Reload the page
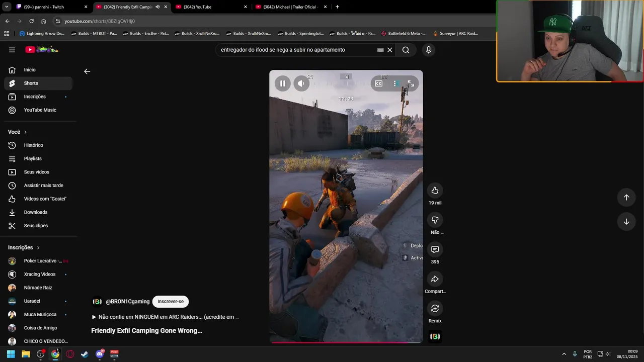 pyautogui.click(x=31, y=21)
